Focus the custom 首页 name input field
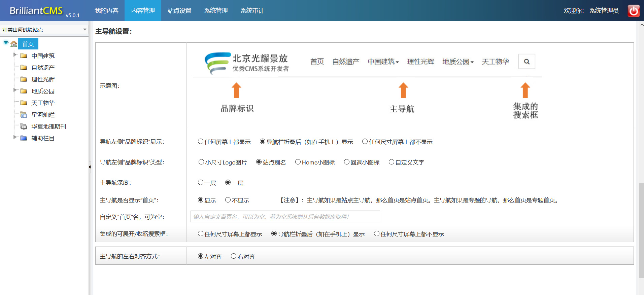Viewport: 644px width, 295px height. pos(285,217)
